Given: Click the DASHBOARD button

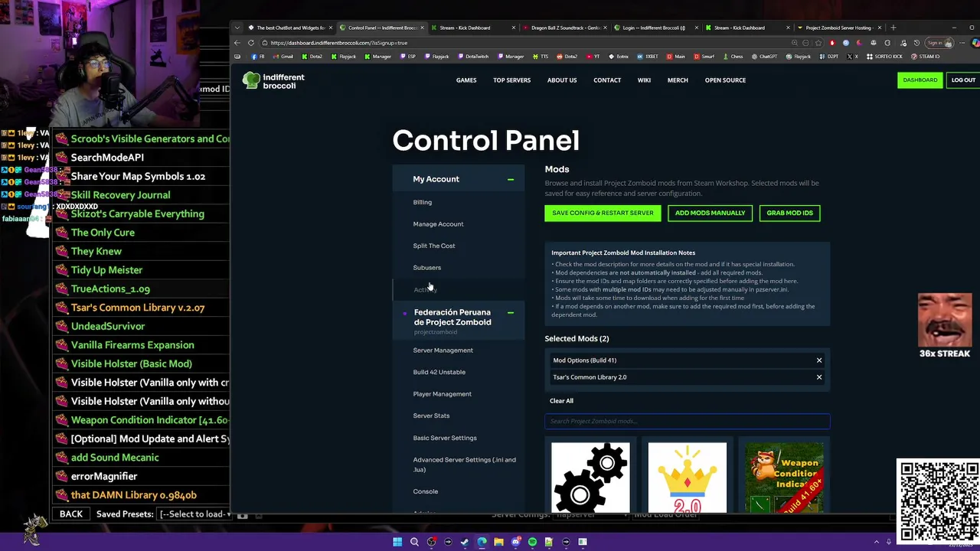Looking at the screenshot, I should (x=920, y=80).
